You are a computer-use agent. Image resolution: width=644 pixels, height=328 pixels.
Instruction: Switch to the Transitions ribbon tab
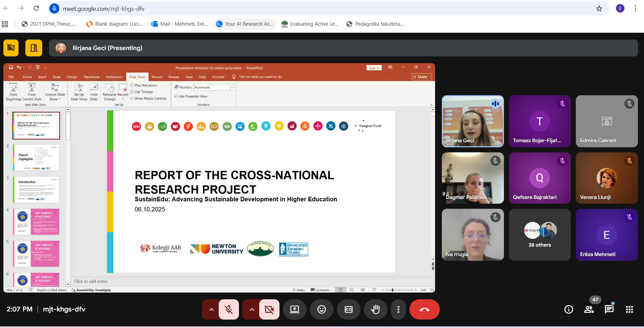(91, 77)
